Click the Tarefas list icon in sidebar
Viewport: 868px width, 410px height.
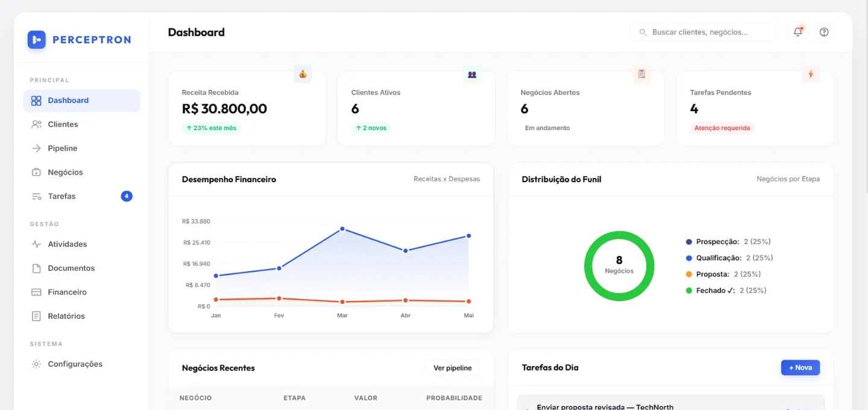tap(36, 196)
